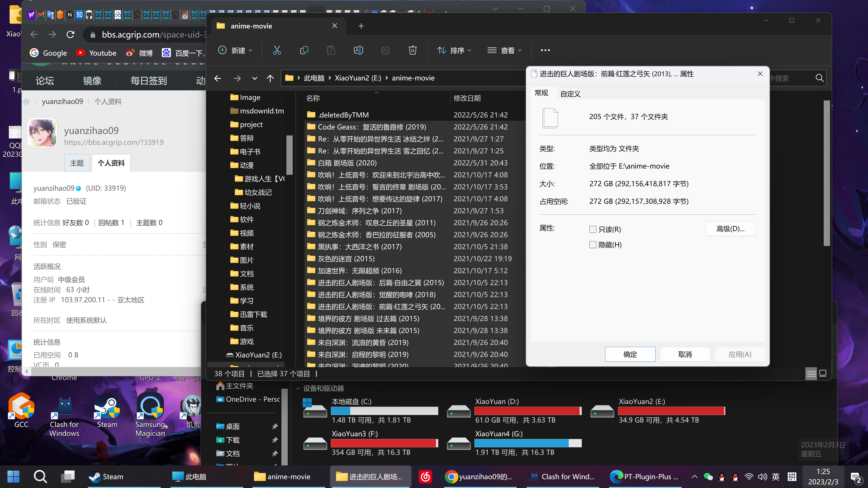Image resolution: width=868 pixels, height=488 pixels.
Task: Open taskbar Search
Action: pyautogui.click(x=40, y=476)
